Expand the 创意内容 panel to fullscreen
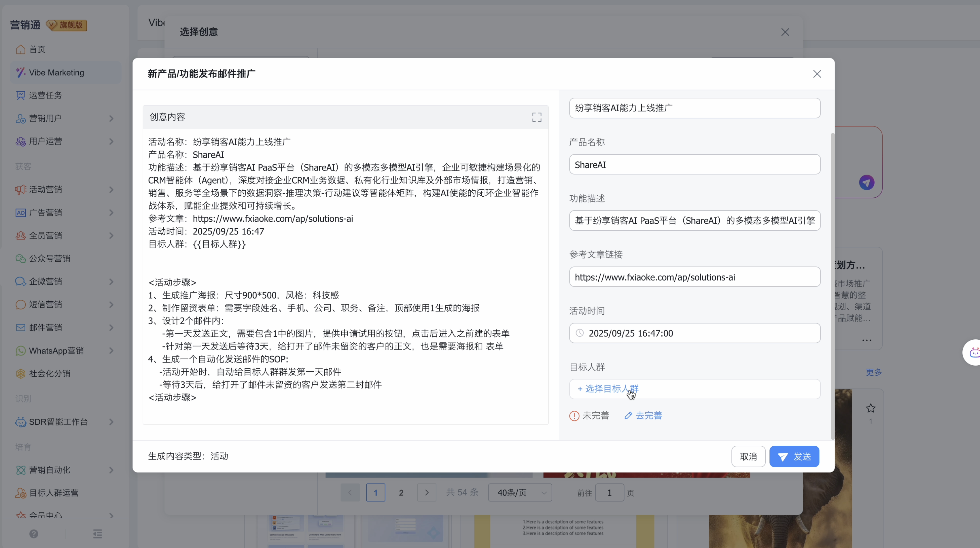Viewport: 980px width, 548px height. (x=536, y=117)
